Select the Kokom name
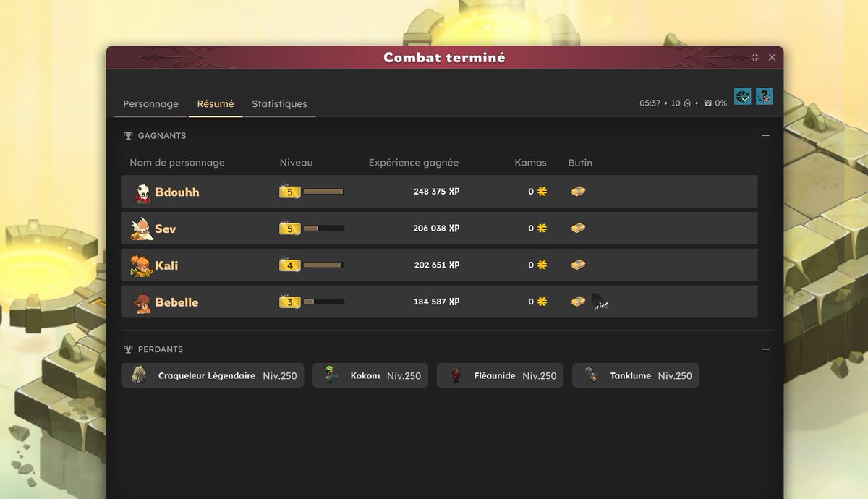Screen dimensions: 868x499 pos(365,376)
